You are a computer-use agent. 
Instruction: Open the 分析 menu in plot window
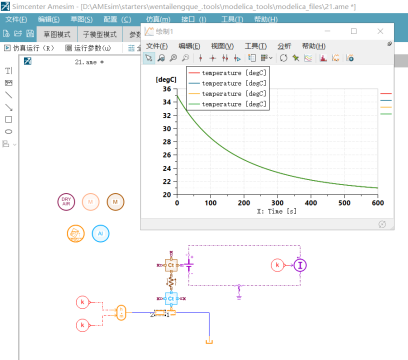click(x=284, y=46)
